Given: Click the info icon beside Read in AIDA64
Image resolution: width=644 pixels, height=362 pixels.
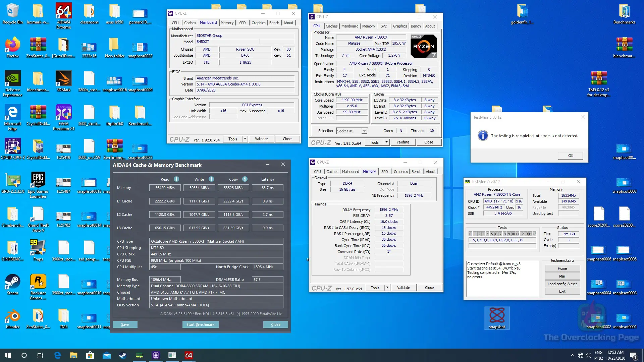Looking at the screenshot, I should pos(176,179).
